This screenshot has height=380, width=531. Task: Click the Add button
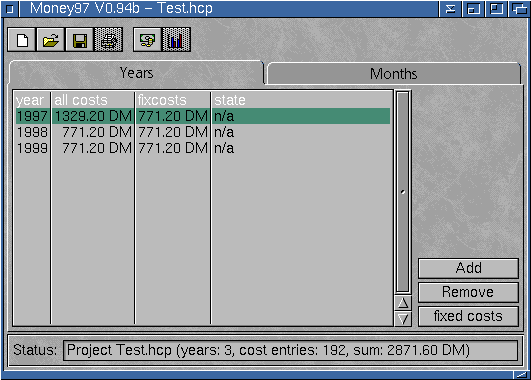(468, 268)
